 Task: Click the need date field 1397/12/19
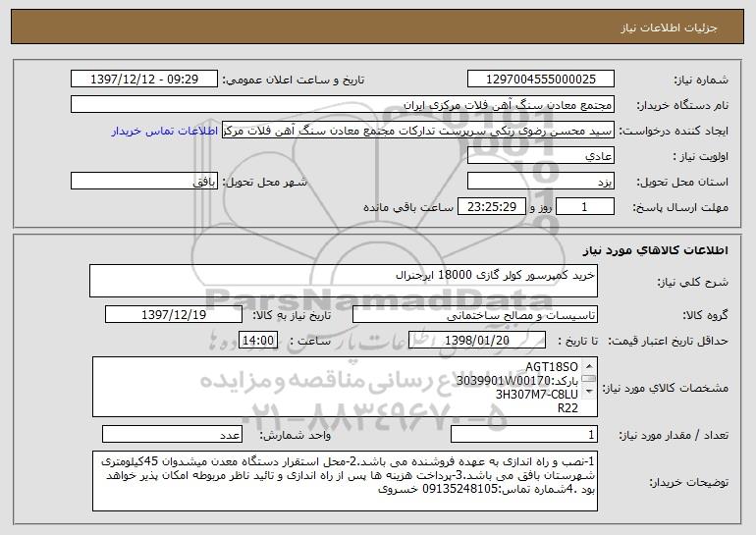tap(174, 315)
